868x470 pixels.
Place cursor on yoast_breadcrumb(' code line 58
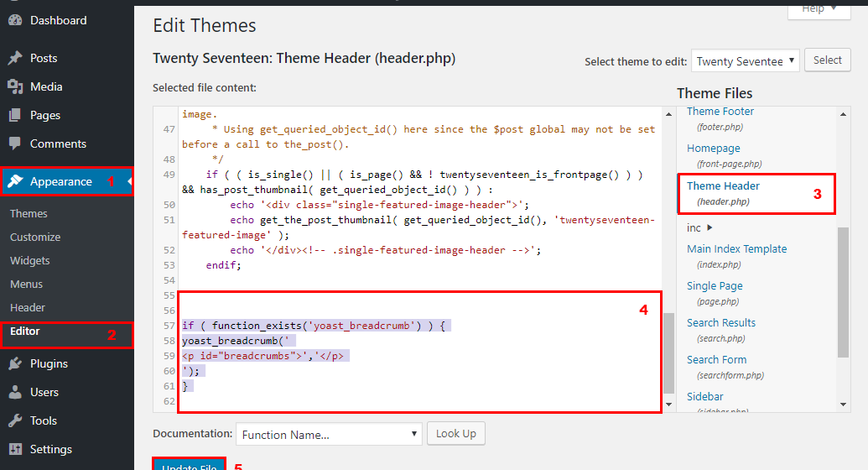(239, 341)
